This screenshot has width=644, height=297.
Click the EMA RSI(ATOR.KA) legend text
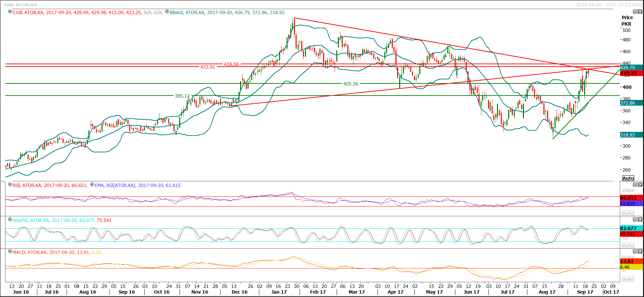138,185
